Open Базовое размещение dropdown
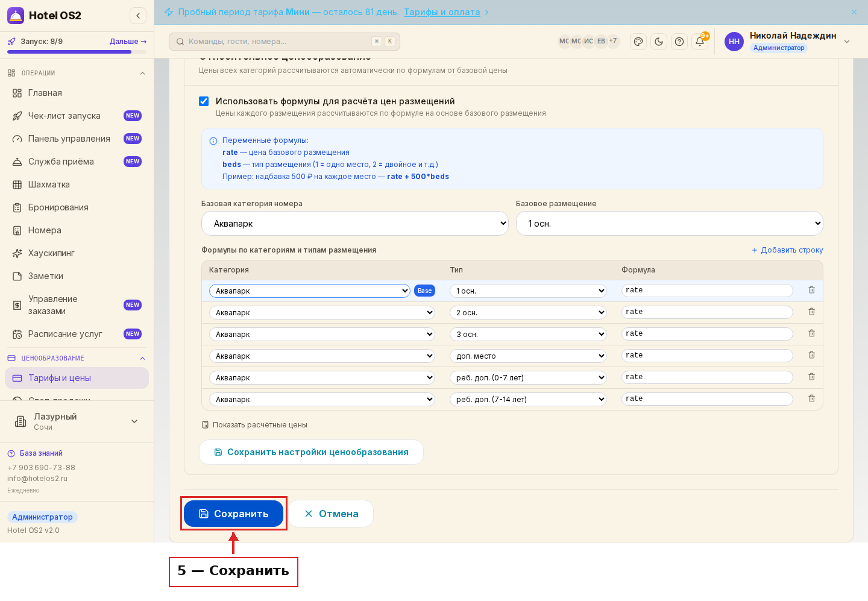868x601 pixels. (670, 224)
